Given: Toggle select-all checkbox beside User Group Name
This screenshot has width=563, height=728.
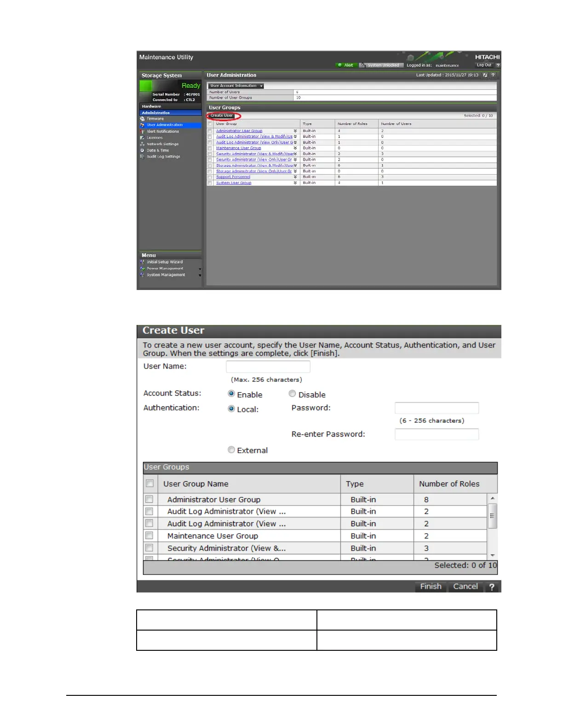Looking at the screenshot, I should pos(149,483).
